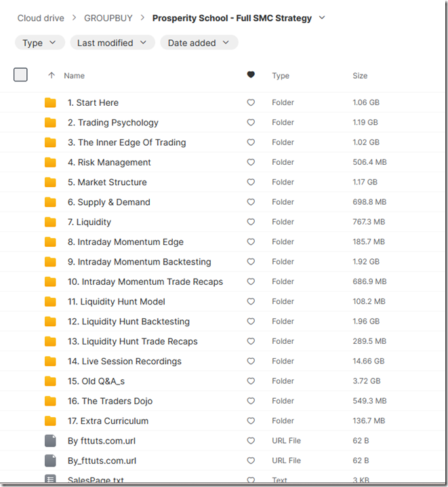
Task: Click the heart icon in the column header
Action: click(x=251, y=75)
